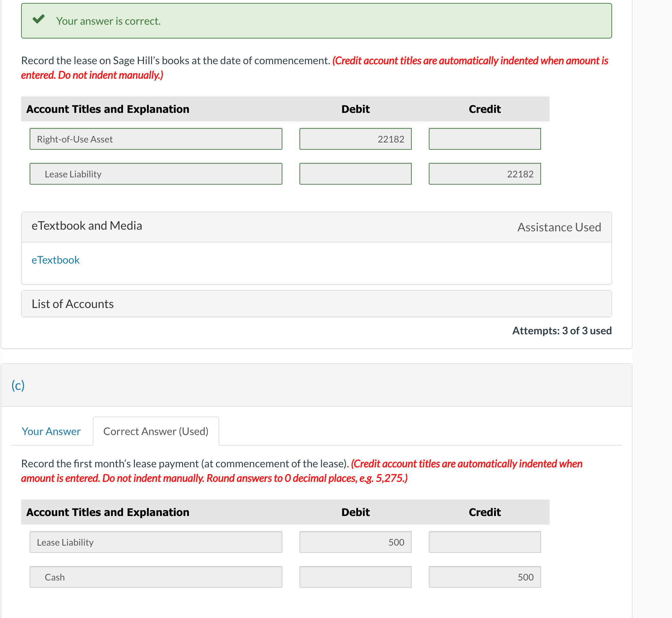Click the 22182 debit amount field
Screen dimensions: 672x618
click(355, 139)
